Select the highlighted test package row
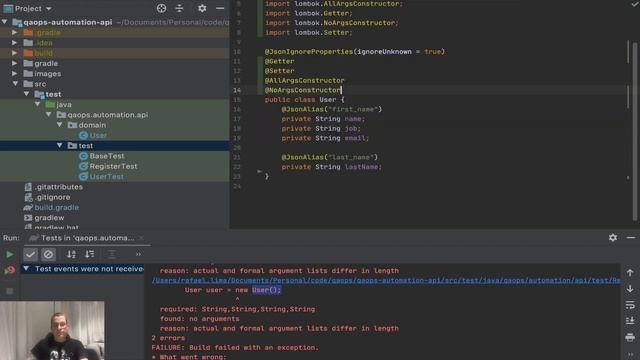This screenshot has height=360, width=640. click(x=114, y=146)
